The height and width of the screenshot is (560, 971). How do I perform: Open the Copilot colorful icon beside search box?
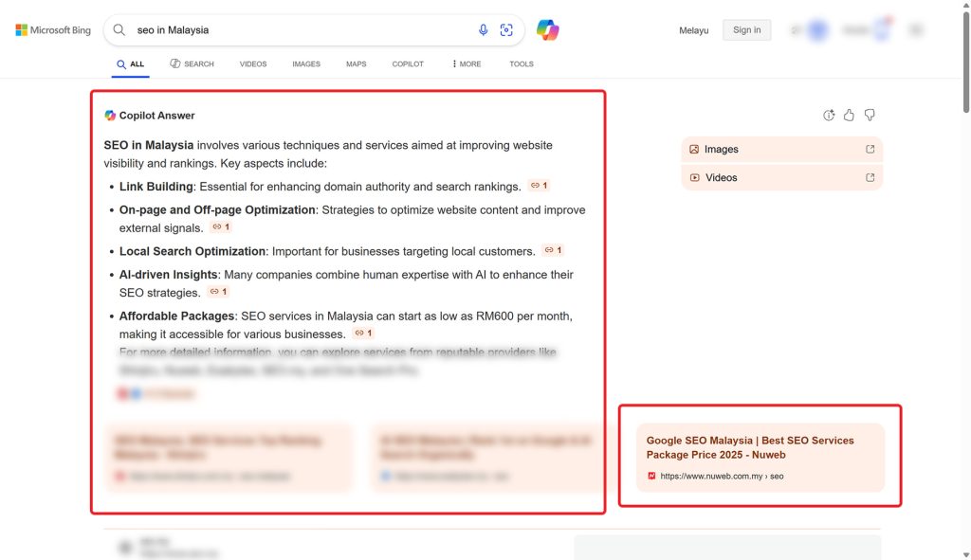pos(547,29)
